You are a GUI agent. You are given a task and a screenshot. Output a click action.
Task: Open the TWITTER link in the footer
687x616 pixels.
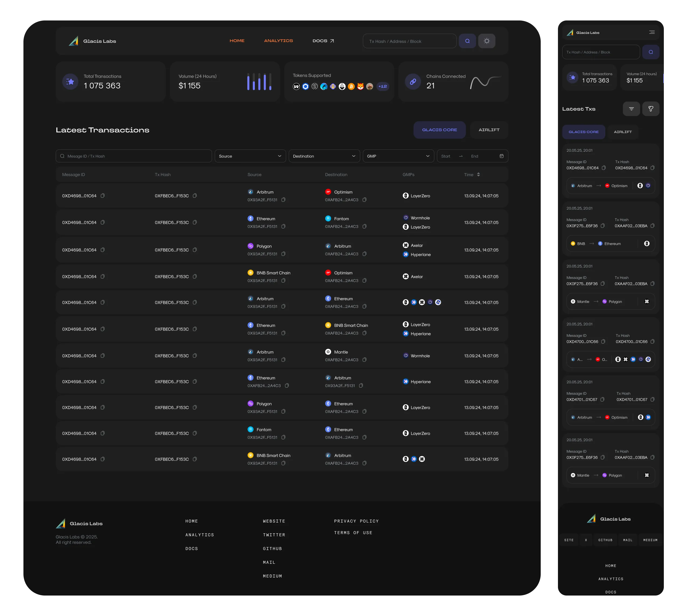[274, 534]
